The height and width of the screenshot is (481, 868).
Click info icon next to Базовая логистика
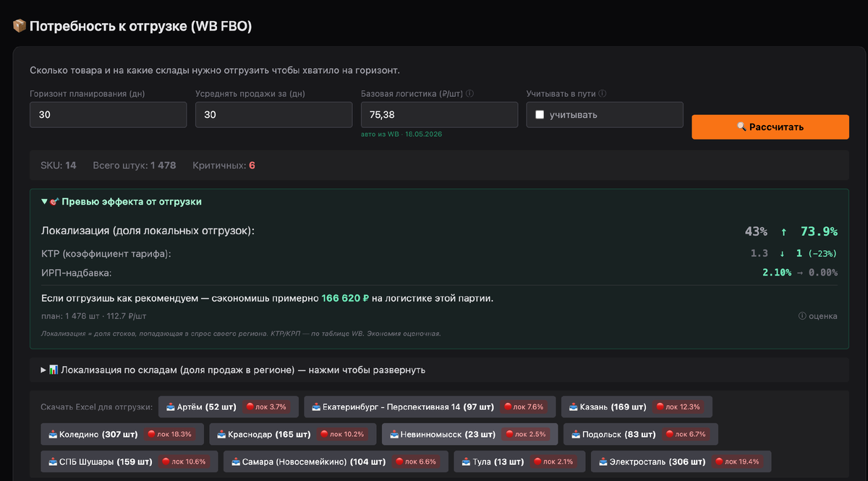click(470, 94)
